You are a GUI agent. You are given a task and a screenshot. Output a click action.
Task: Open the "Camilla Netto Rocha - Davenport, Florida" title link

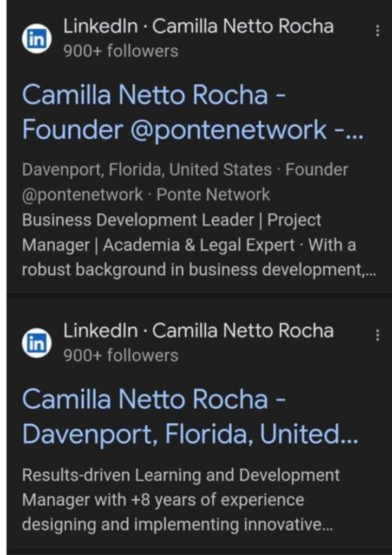pyautogui.click(x=190, y=417)
